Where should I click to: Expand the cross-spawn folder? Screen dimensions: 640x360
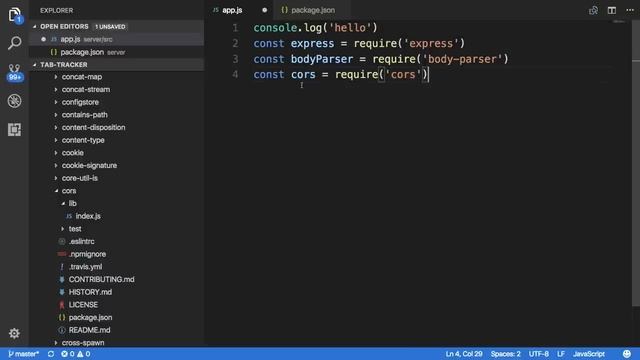[83, 342]
